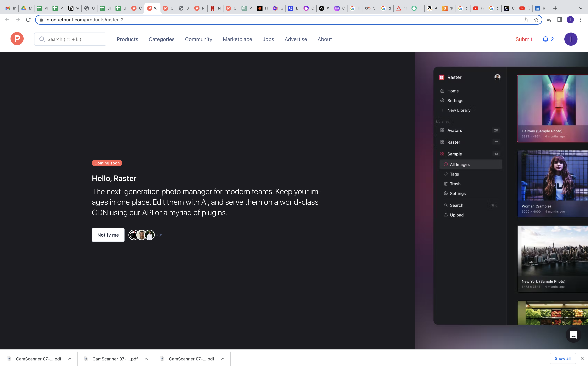
Task: Open the Community menu
Action: [199, 39]
